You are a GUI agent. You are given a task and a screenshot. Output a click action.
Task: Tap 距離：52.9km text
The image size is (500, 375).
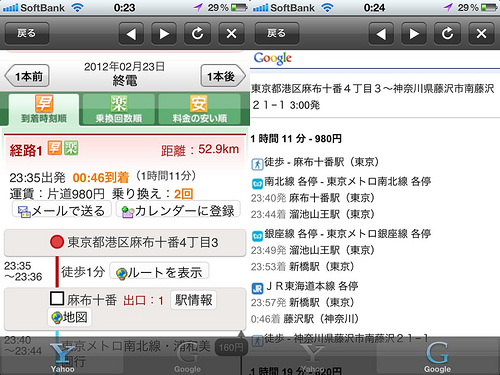[x=200, y=150]
